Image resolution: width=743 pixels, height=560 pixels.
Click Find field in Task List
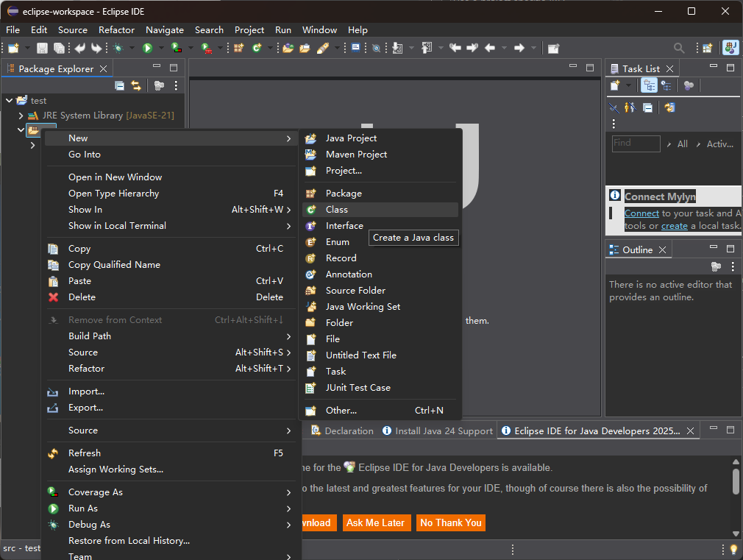636,143
